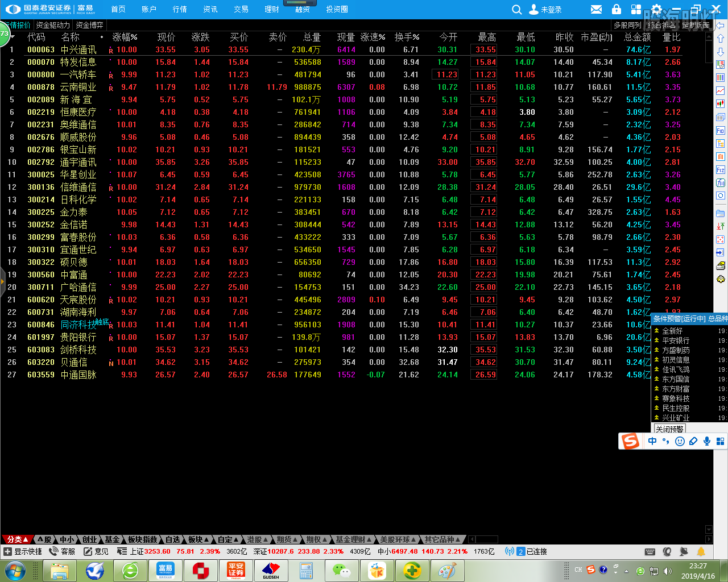Click 显示快捷 in status bar
The height and width of the screenshot is (582, 728).
[x=23, y=551]
